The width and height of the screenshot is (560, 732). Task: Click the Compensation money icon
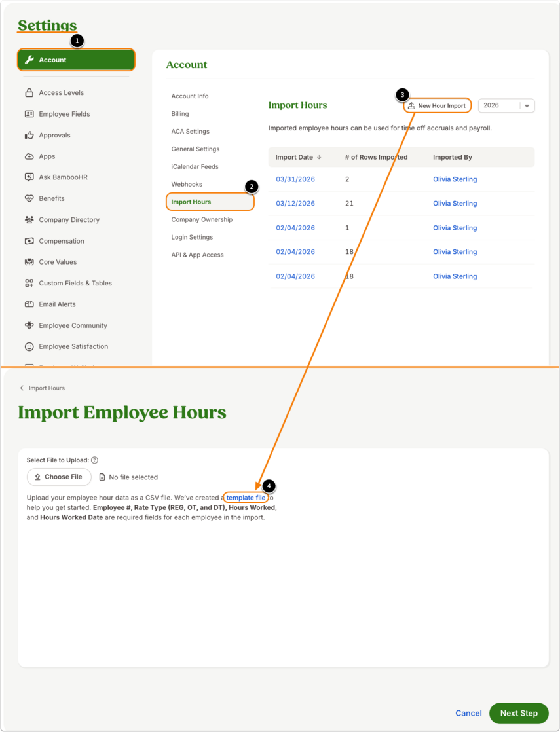(29, 241)
